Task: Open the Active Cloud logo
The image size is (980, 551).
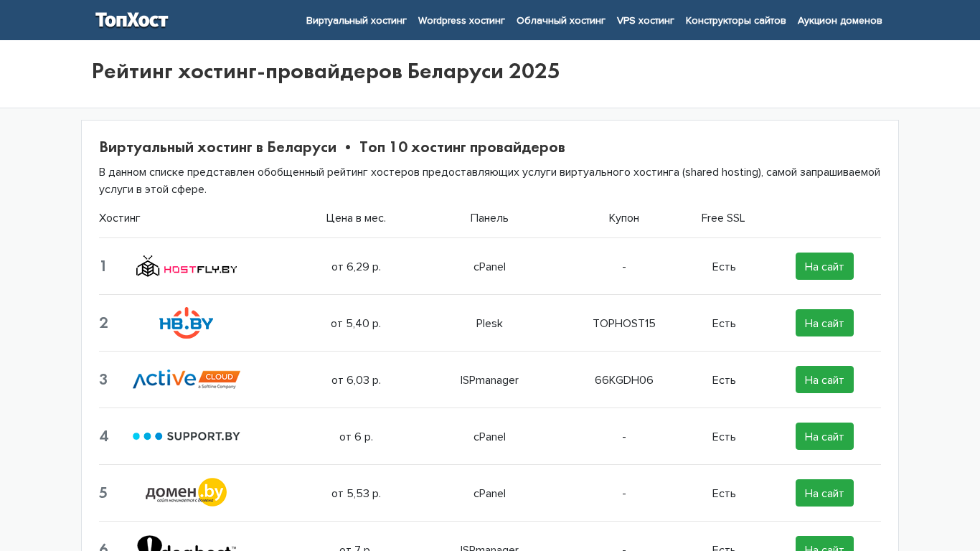Action: pyautogui.click(x=187, y=380)
